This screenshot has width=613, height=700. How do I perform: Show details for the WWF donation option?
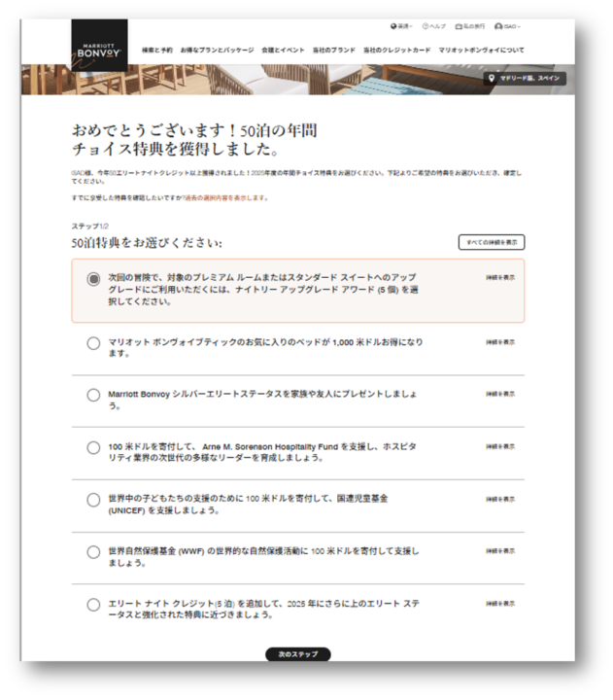500,551
